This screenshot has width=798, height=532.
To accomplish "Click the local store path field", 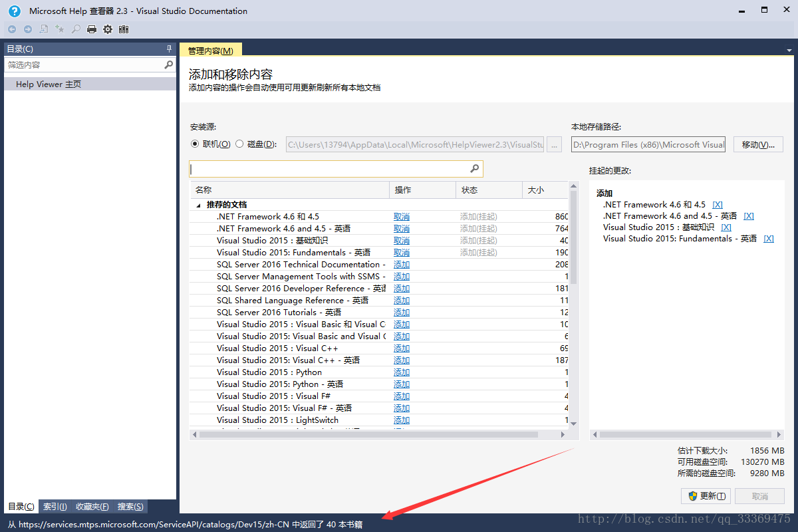I will 648,144.
